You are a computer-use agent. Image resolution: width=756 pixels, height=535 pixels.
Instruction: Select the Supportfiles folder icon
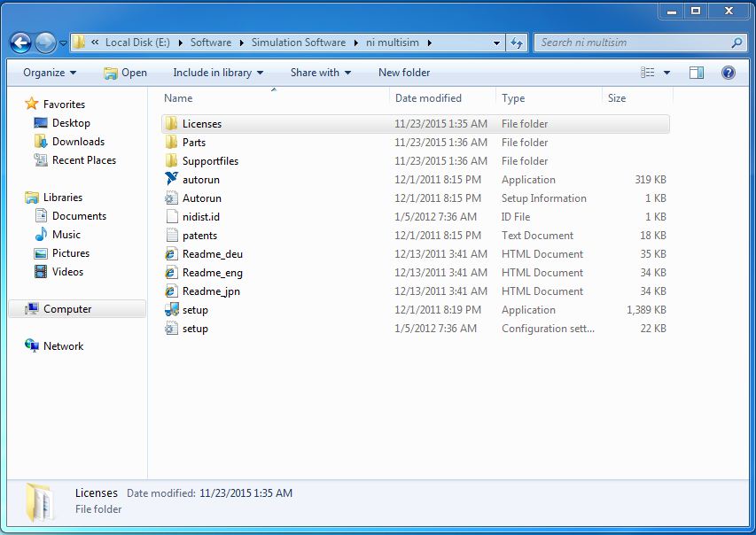[x=171, y=161]
